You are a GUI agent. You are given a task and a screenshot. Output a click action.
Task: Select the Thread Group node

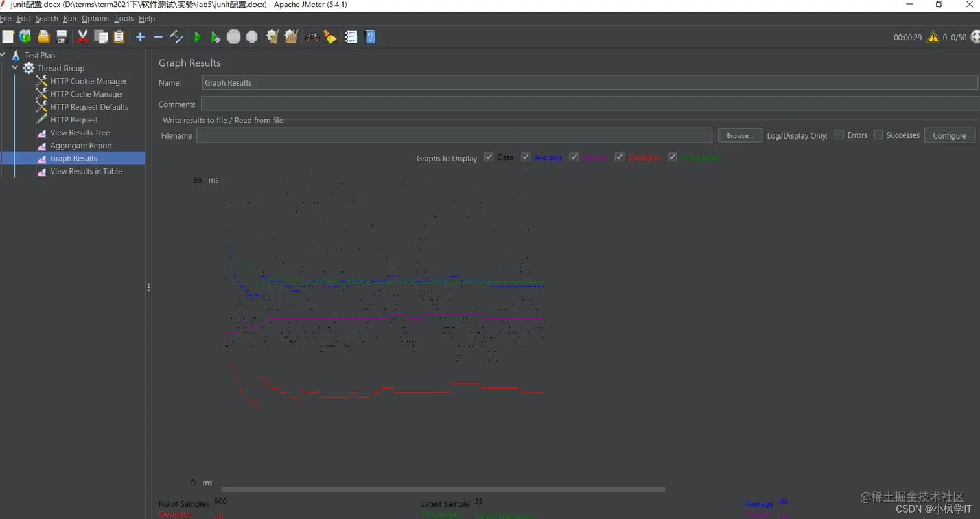click(60, 68)
